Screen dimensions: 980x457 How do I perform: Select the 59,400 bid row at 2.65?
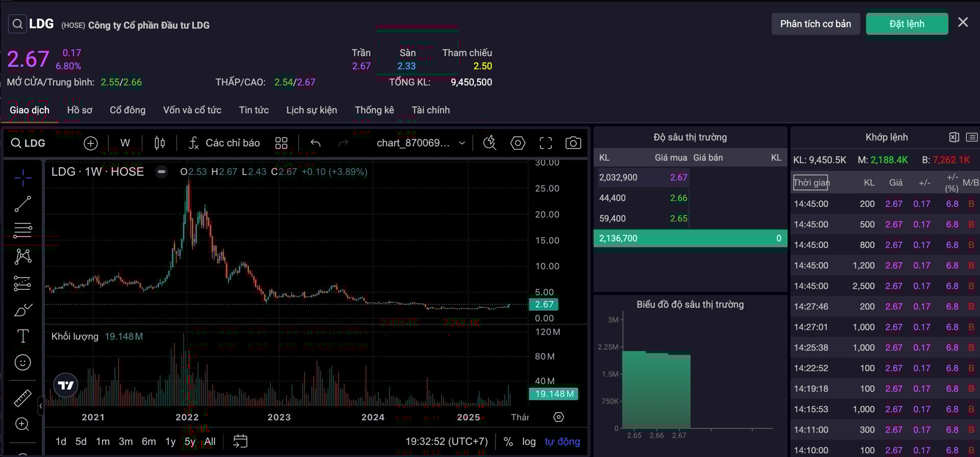pyautogui.click(x=643, y=218)
